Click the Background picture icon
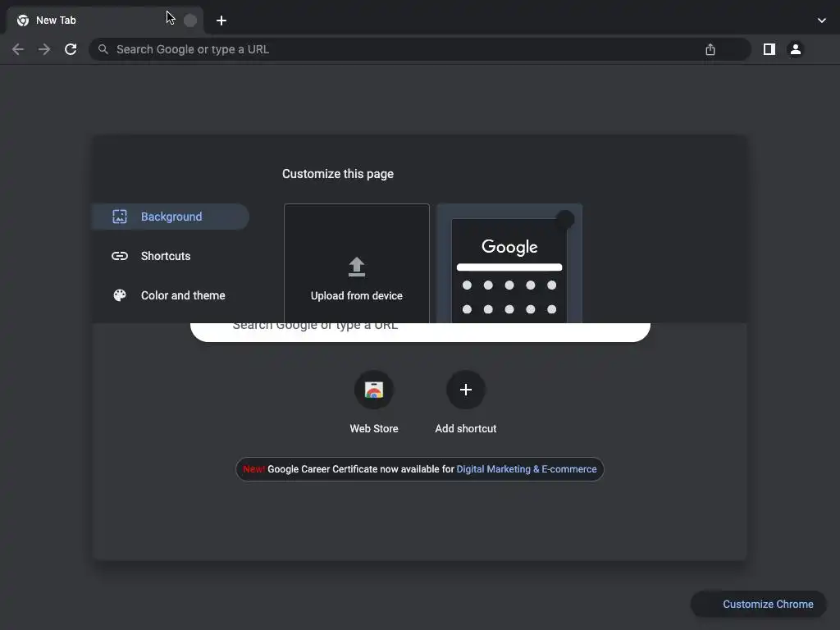Screen dimensions: 840x630 120,217
